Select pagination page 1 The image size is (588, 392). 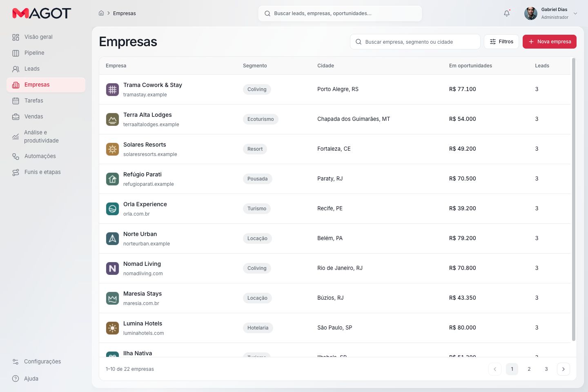[x=512, y=369]
